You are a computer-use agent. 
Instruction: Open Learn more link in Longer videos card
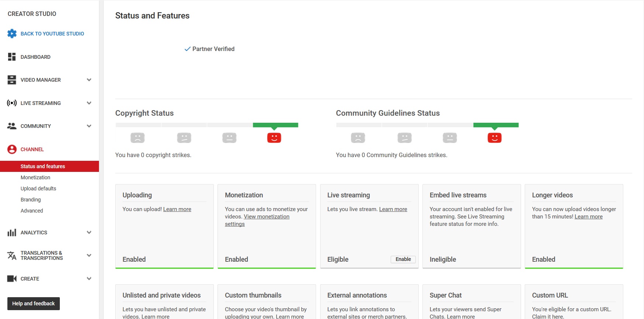[x=589, y=217]
